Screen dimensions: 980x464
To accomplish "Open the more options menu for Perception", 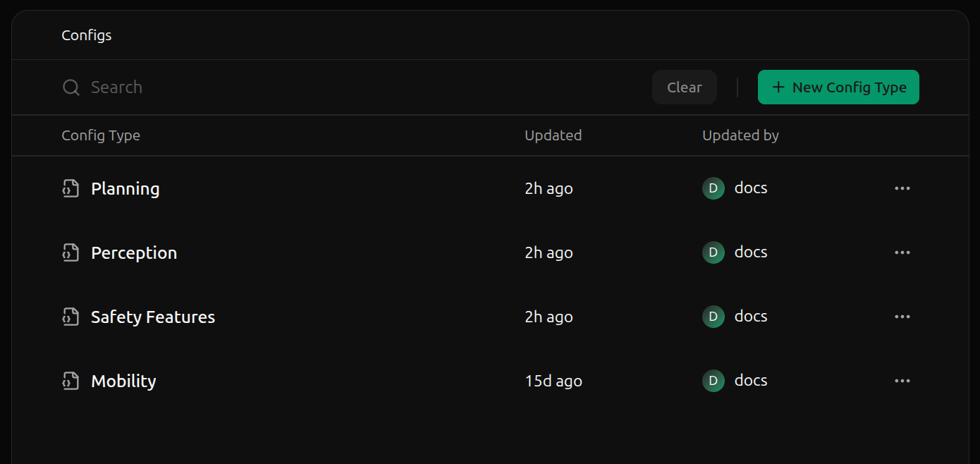I will coord(902,252).
